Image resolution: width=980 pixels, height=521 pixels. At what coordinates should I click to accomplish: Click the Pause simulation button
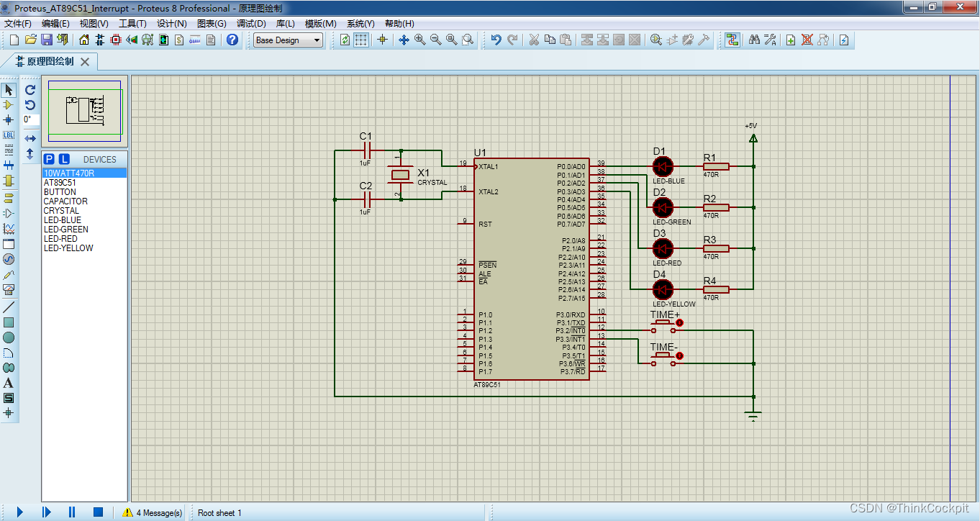[72, 512]
